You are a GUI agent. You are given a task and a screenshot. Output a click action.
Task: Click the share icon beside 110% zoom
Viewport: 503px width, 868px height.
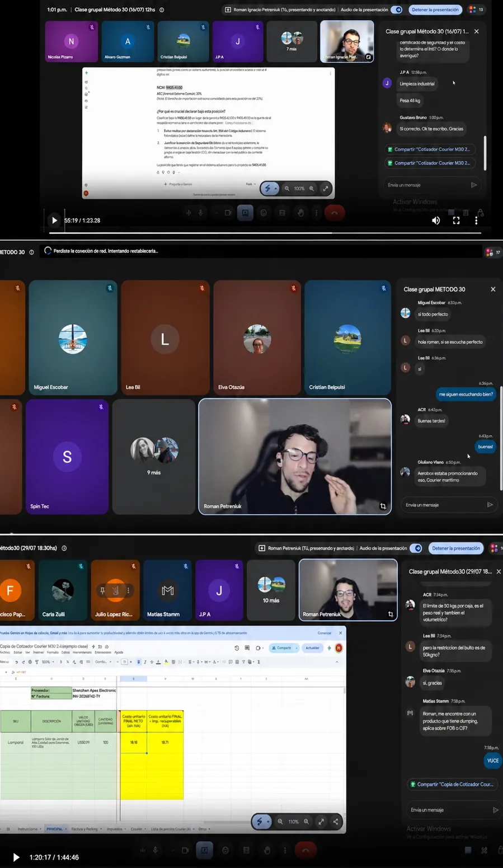pos(335,822)
